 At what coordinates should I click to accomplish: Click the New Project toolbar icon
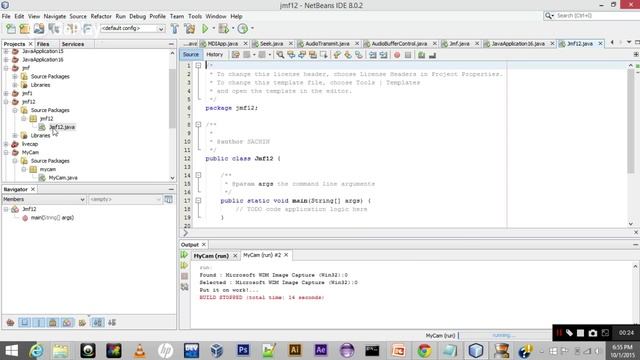pyautogui.click(x=24, y=29)
